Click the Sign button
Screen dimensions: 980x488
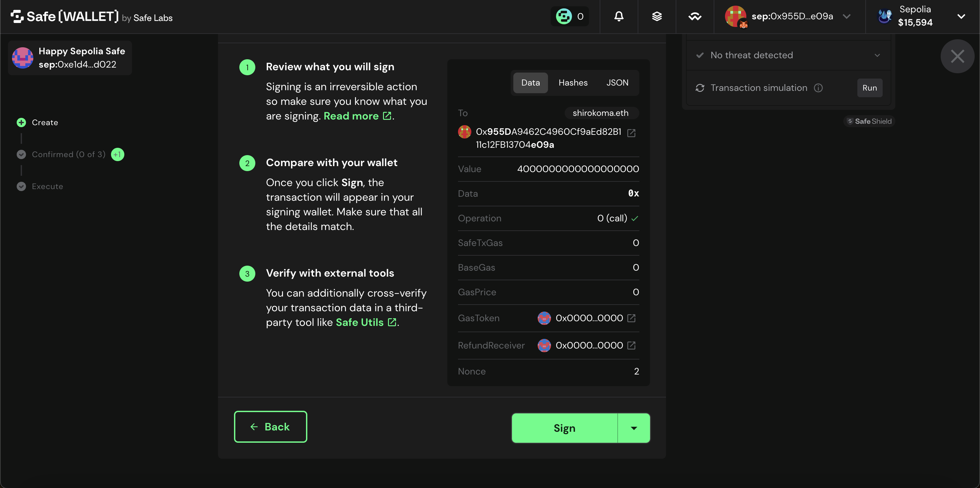pos(564,428)
